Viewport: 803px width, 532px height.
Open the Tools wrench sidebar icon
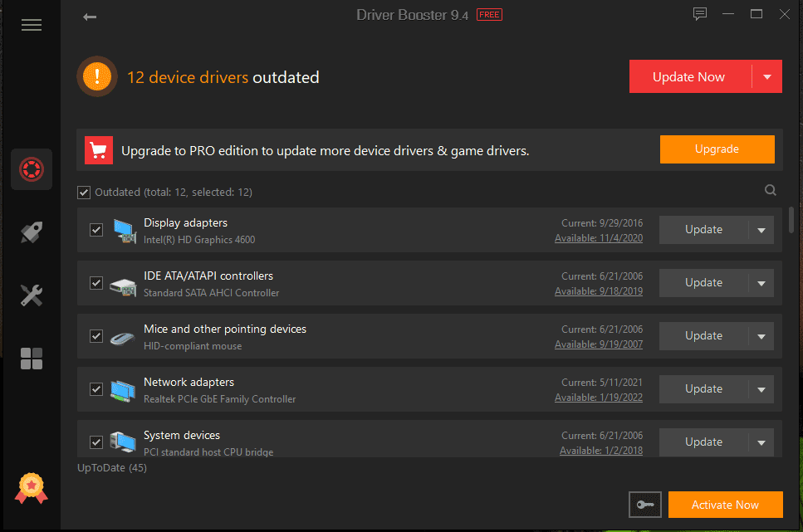click(32, 295)
